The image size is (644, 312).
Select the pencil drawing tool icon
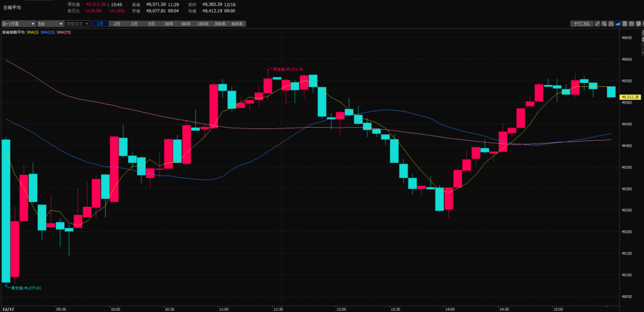tap(597, 23)
